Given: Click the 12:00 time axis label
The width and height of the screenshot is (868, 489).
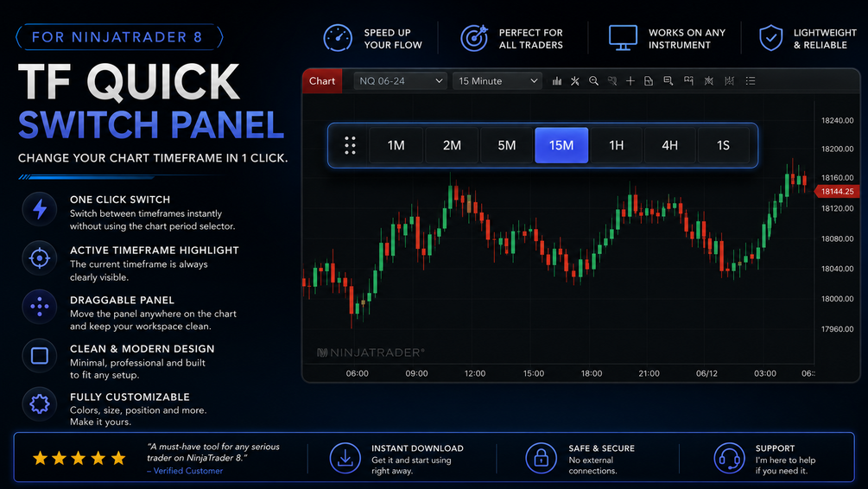Looking at the screenshot, I should click(x=474, y=373).
